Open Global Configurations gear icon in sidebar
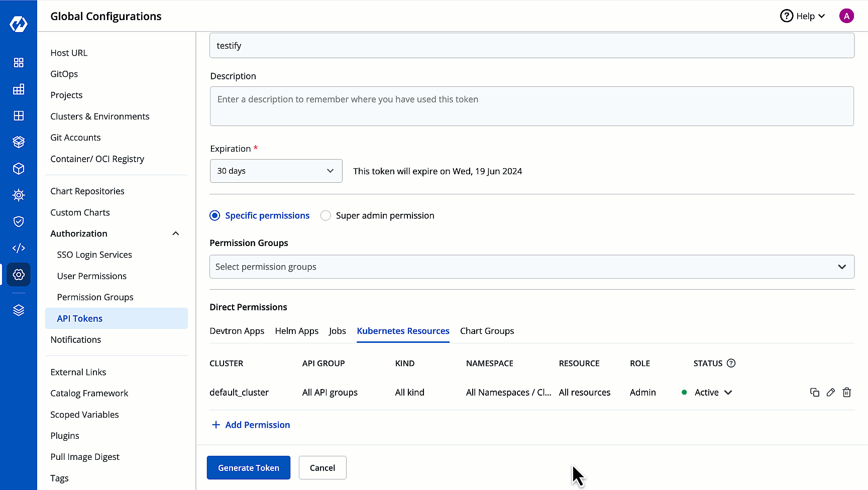The image size is (868, 490). (x=19, y=275)
